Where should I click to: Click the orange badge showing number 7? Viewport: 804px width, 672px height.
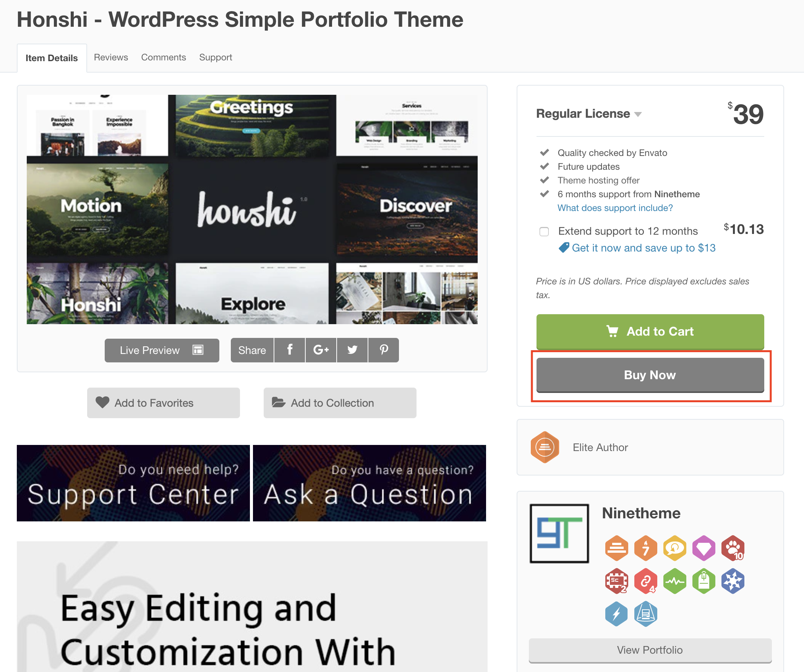[x=645, y=548]
